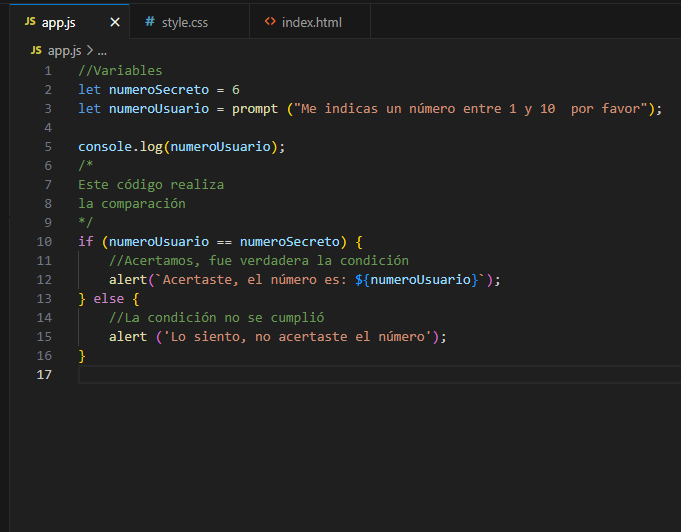This screenshot has width=681, height=532.
Task: Click console.log on line 5
Action: point(120,147)
